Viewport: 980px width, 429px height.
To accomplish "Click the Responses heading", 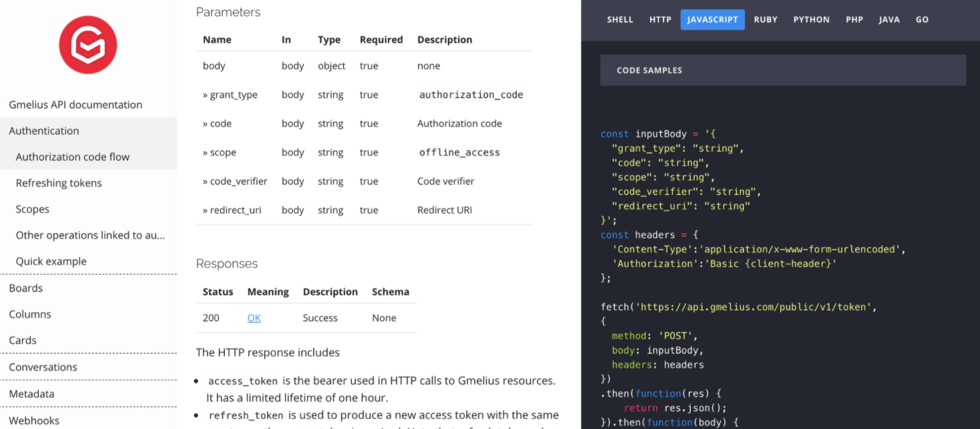I will pos(227,263).
